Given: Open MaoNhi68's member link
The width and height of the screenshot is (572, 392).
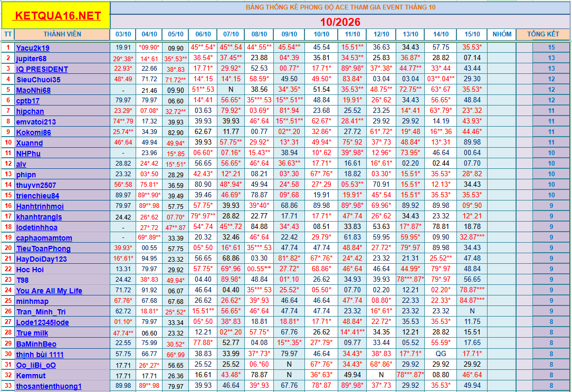Looking at the screenshot, I should (x=33, y=90).
